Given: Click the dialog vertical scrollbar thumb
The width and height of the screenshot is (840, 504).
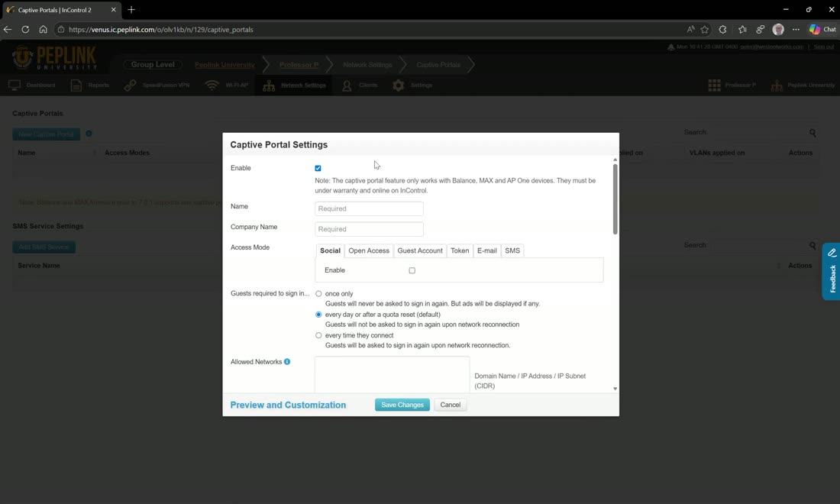Looking at the screenshot, I should [615, 199].
